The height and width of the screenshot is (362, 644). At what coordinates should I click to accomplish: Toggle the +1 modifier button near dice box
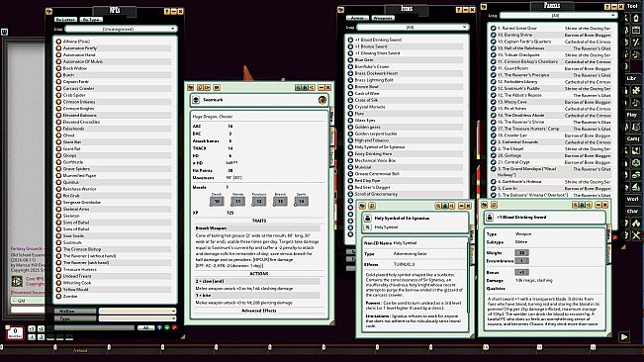32,329
